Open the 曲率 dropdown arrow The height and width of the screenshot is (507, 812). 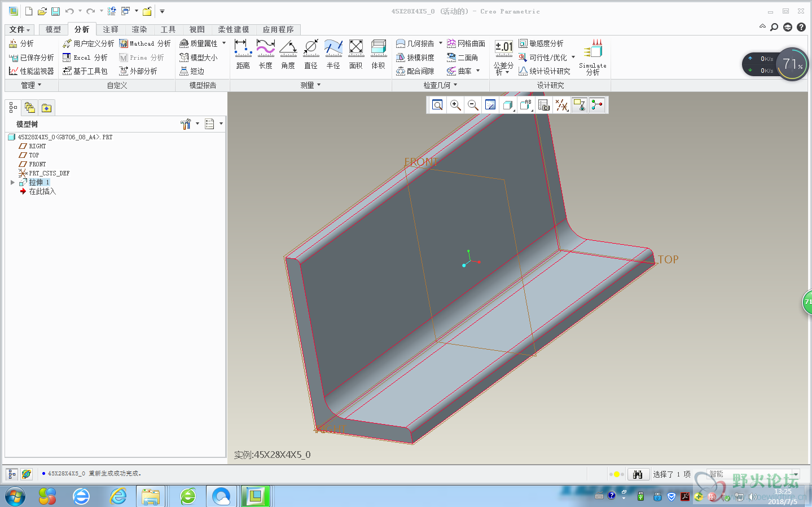click(x=478, y=70)
